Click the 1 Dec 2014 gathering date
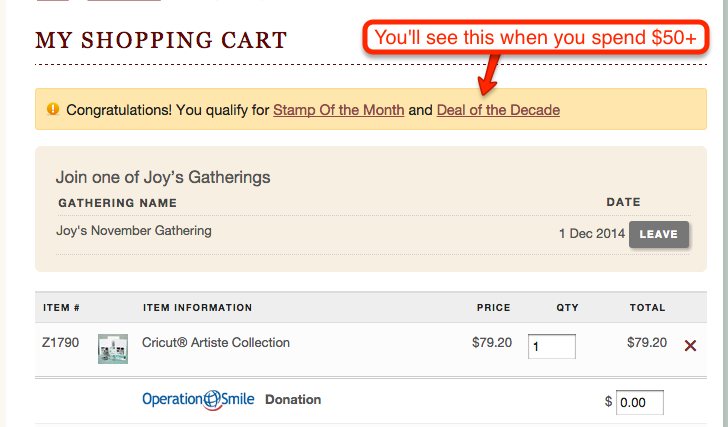This screenshot has width=728, height=427. click(x=592, y=233)
